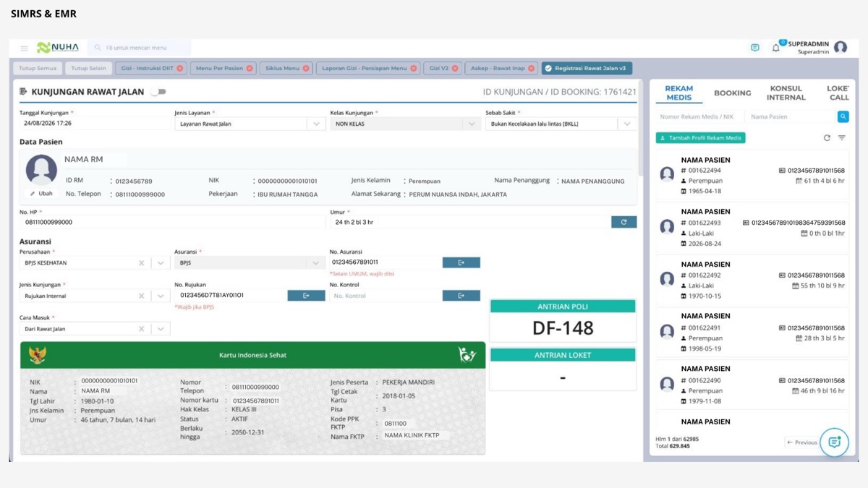Expand the Jenis Layanan dropdown
Image resolution: width=868 pixels, height=488 pixels.
pos(316,124)
